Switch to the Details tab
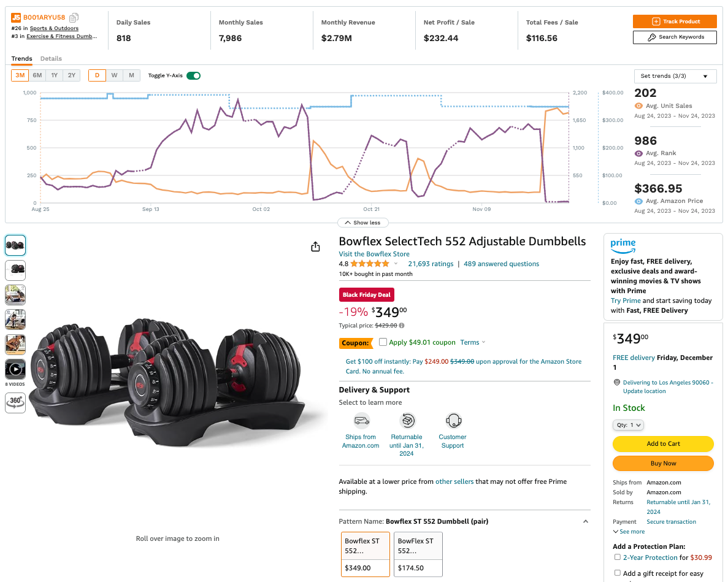This screenshot has width=728, height=582. (x=51, y=58)
